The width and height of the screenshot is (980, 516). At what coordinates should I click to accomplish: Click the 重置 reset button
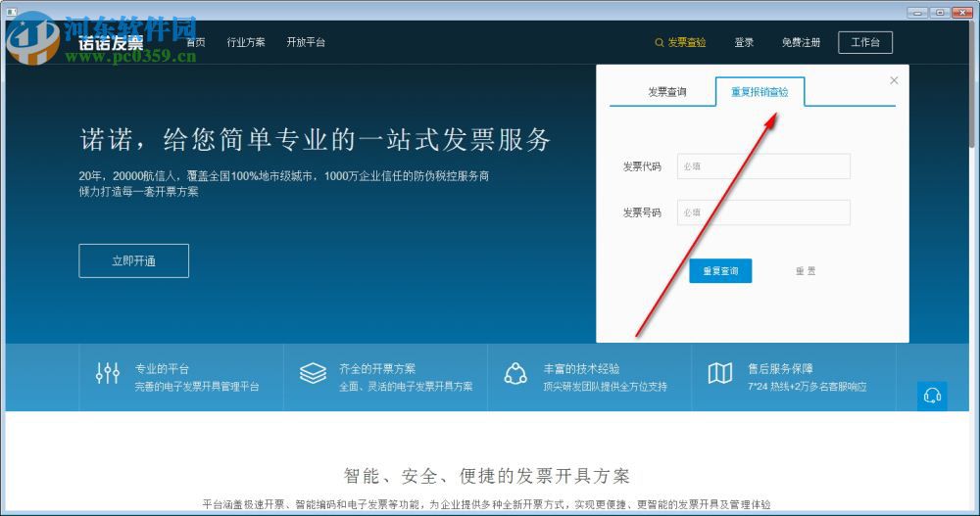805,270
